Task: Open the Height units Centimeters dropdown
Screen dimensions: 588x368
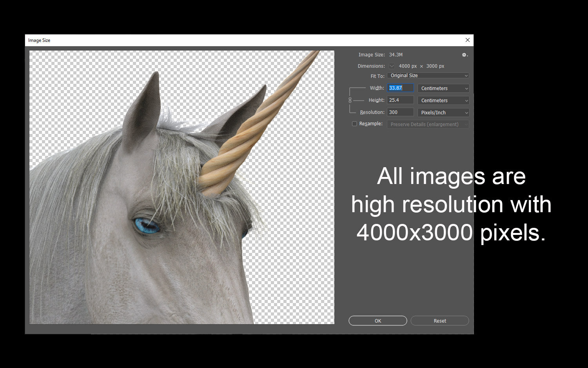Action: click(x=443, y=100)
